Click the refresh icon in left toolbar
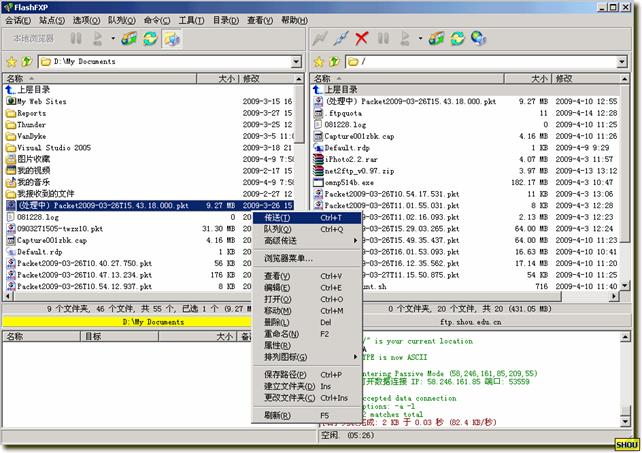Viewport: 642px width, 453px height. pos(150,39)
